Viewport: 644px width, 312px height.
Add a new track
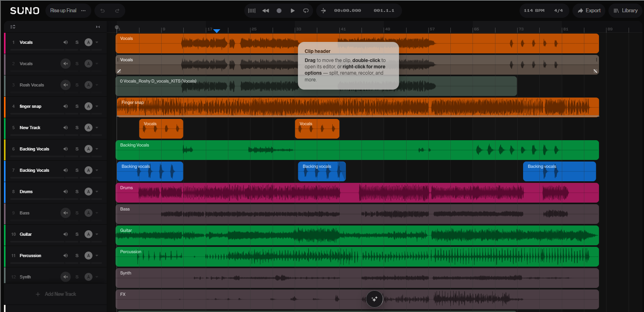[56, 294]
